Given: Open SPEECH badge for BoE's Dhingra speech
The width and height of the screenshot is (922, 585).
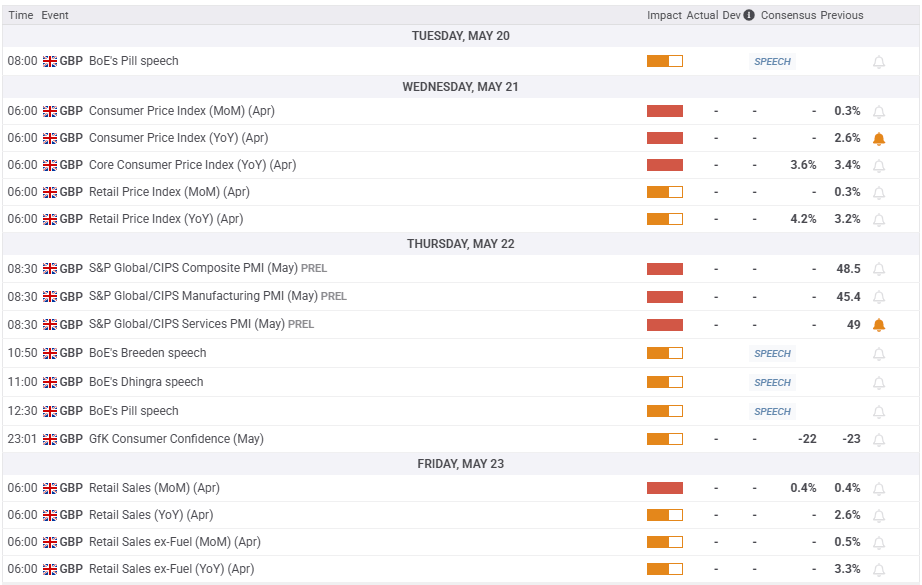Looking at the screenshot, I should [x=772, y=383].
